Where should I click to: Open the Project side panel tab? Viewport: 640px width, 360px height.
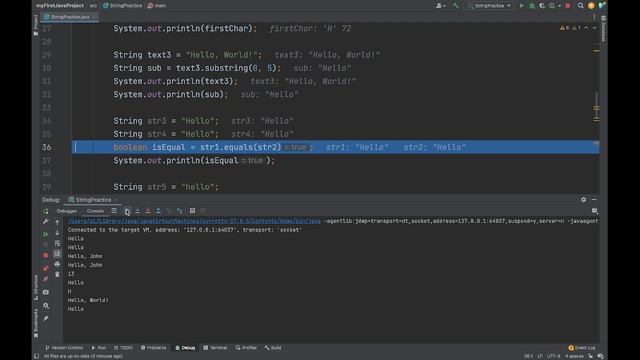point(36,24)
